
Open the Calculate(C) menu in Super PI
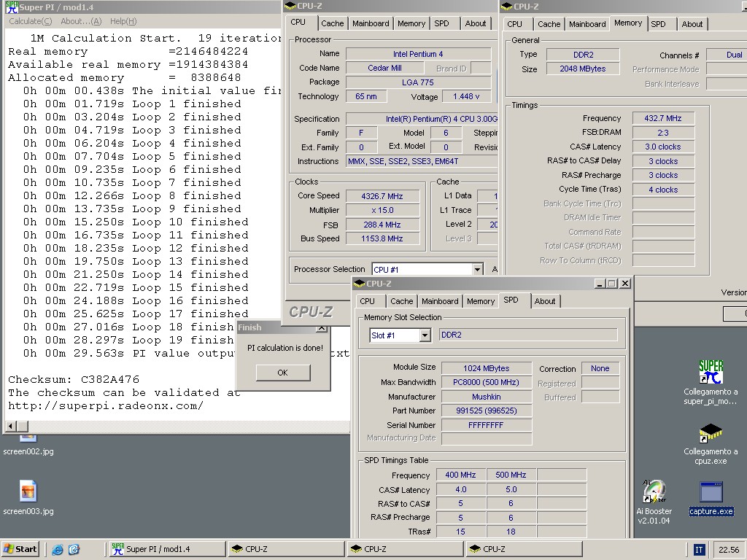tap(31, 21)
